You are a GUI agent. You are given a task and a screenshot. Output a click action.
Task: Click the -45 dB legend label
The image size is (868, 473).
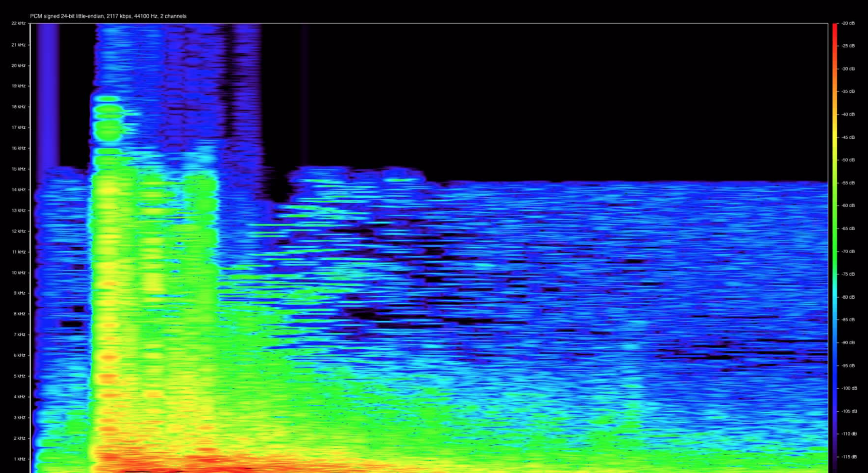(848, 137)
